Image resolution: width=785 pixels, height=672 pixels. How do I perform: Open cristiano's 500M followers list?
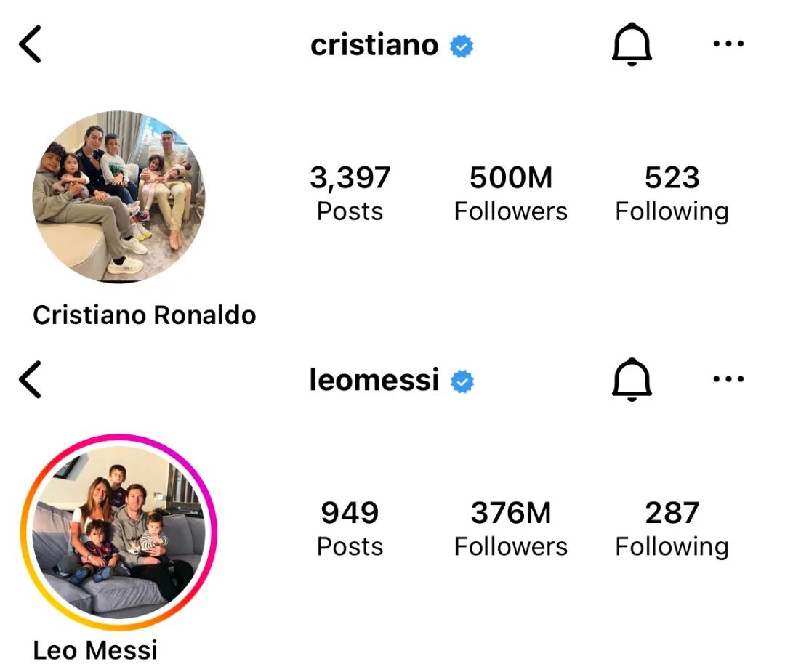510,193
